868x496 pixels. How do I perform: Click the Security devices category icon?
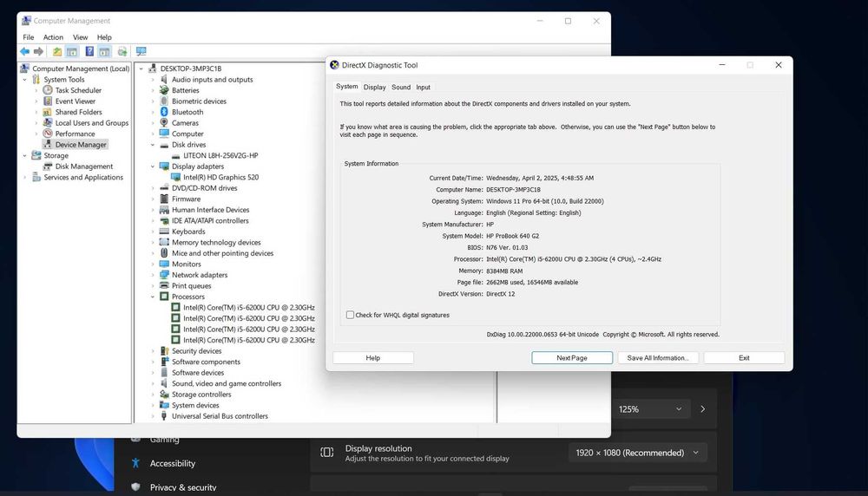(x=164, y=351)
